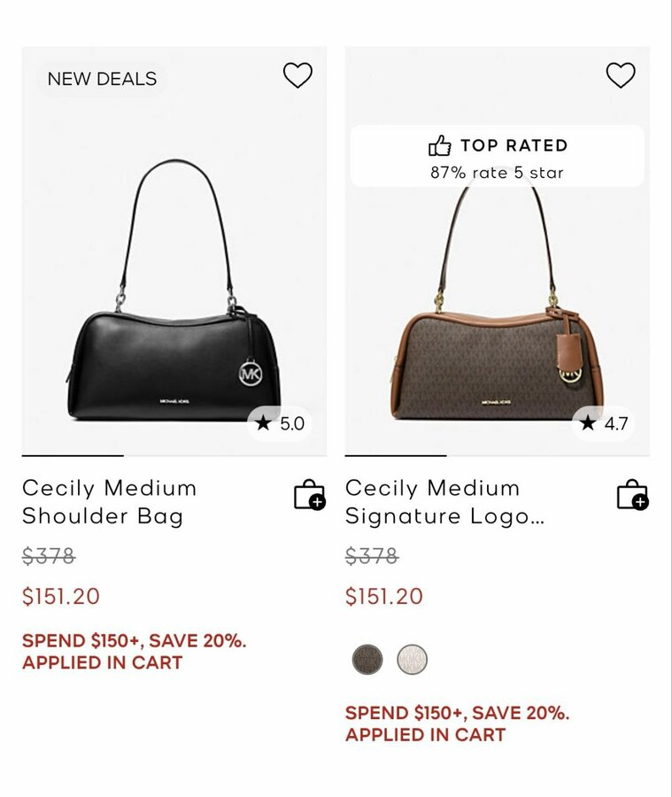Select the brown signature color swatch
This screenshot has width=672, height=797.
(x=367, y=660)
